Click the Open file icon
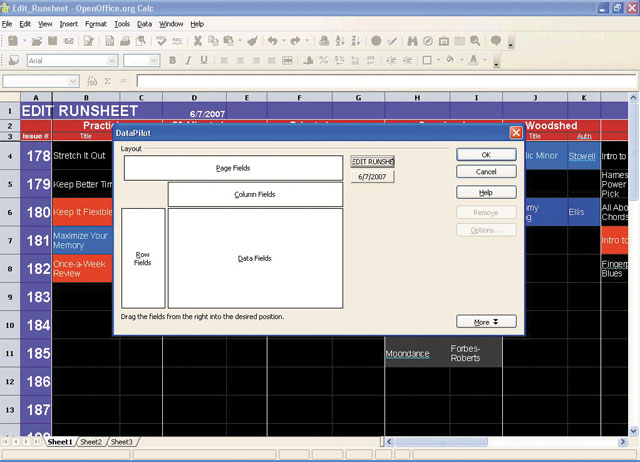The height and width of the screenshot is (462, 640). [37, 41]
